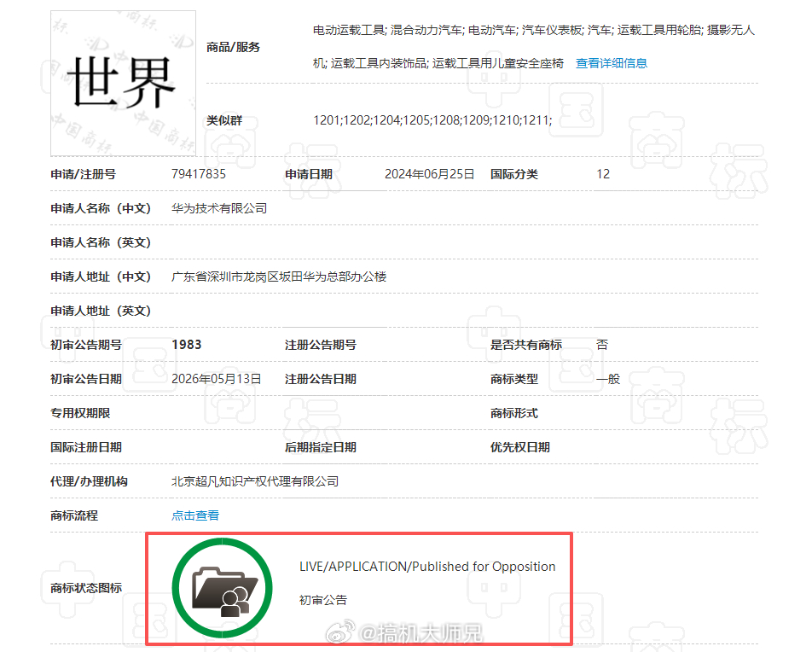This screenshot has height=652, width=812.
Task: Select the application date 2024年06月25日
Action: 429,174
